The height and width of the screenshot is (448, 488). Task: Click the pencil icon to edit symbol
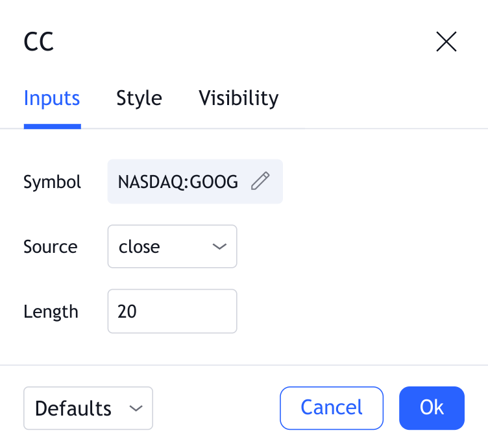tap(260, 182)
